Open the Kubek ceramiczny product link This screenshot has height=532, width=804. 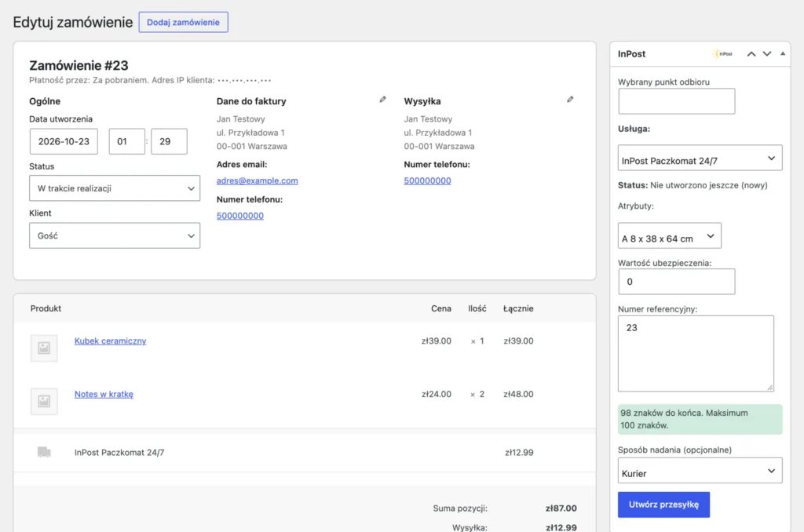pos(110,341)
